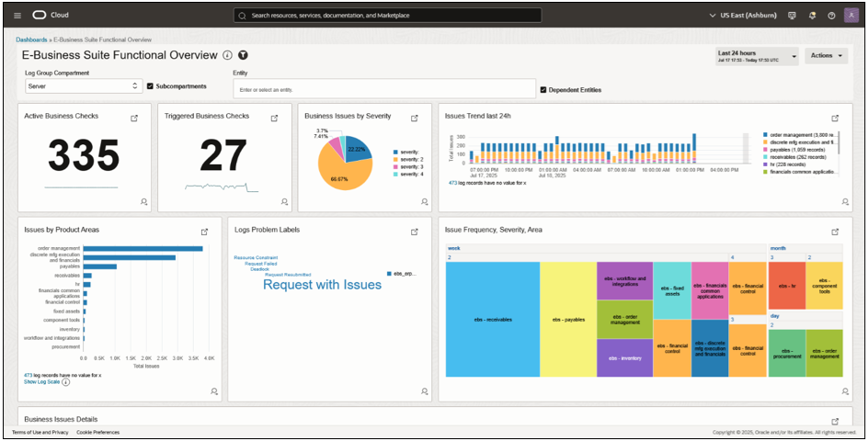Open the user profile avatar

[x=851, y=16]
